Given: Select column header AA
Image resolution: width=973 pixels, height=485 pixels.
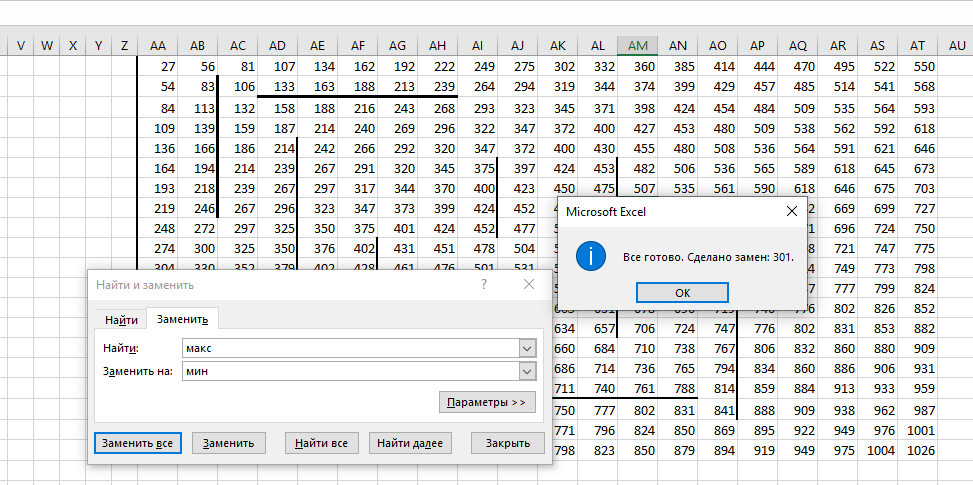Looking at the screenshot, I should pyautogui.click(x=158, y=46).
